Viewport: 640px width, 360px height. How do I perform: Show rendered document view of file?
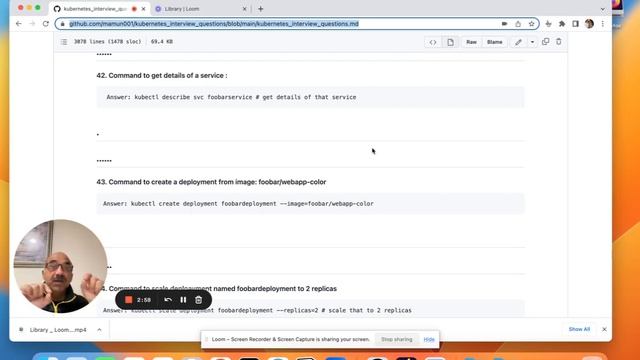coord(450,42)
